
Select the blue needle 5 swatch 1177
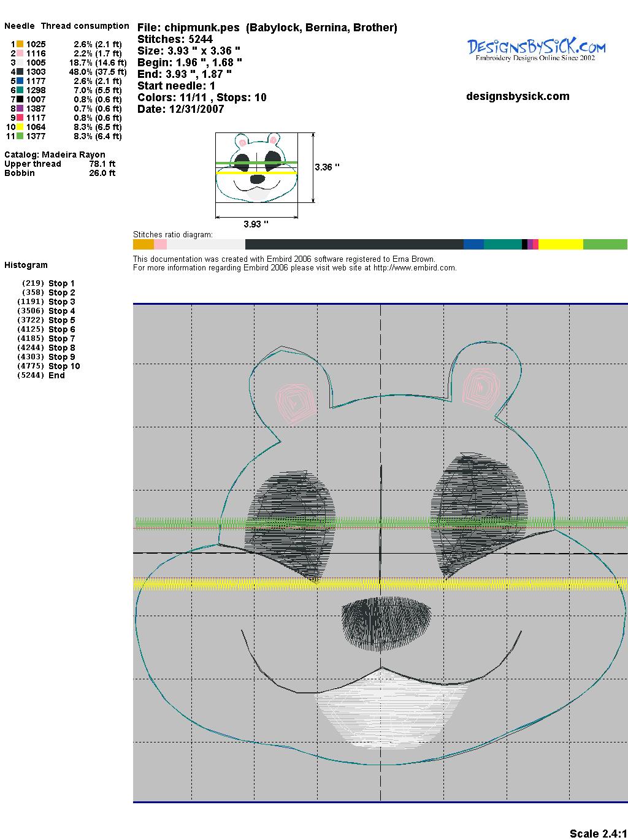tap(20, 81)
